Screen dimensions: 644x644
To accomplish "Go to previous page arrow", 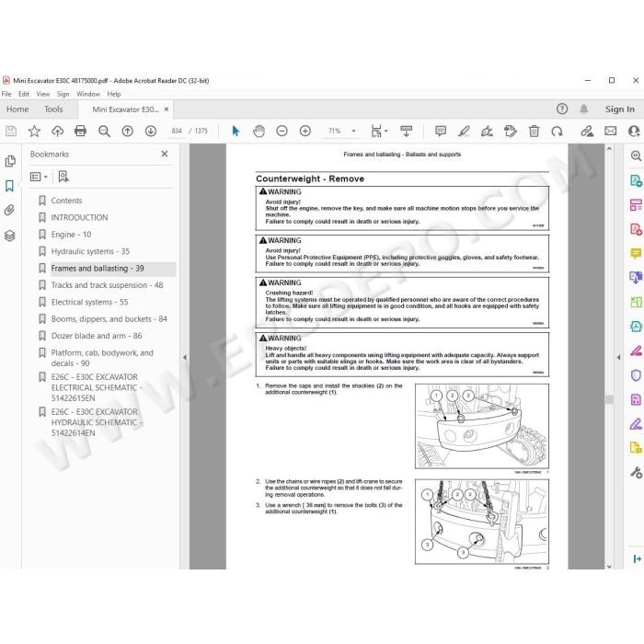I will point(127,131).
